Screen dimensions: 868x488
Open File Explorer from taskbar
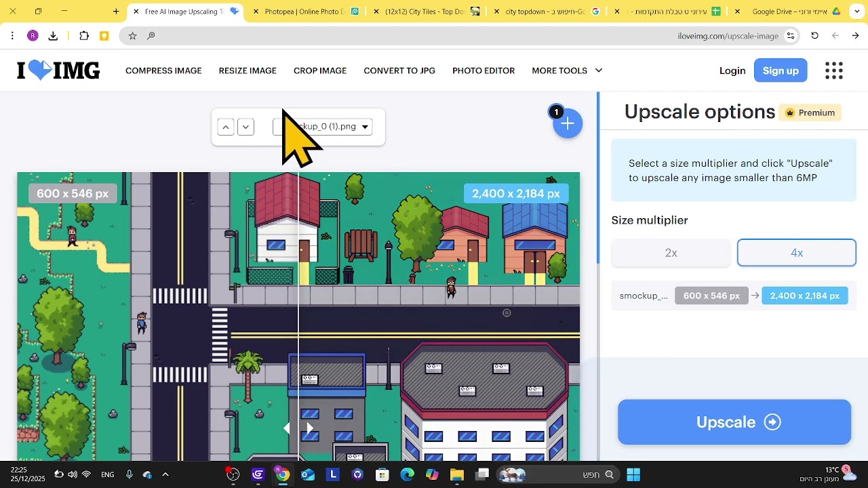456,474
